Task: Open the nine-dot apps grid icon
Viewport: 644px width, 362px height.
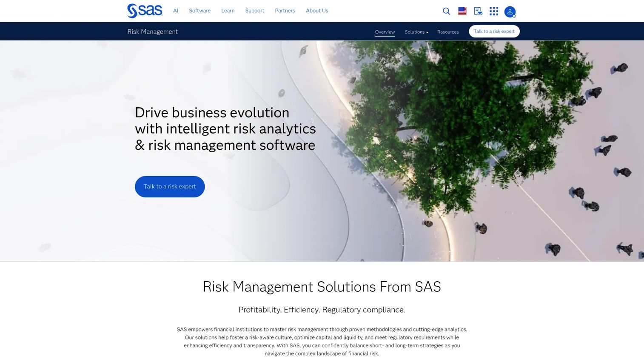Action: pos(494,11)
